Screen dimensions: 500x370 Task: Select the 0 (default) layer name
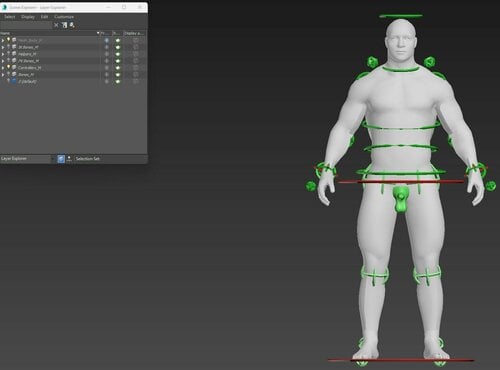click(x=27, y=81)
